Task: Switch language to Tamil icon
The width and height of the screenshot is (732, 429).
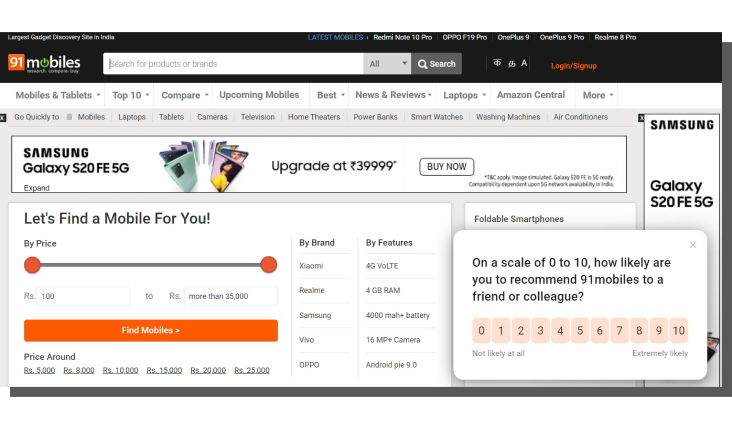Action: 512,63
